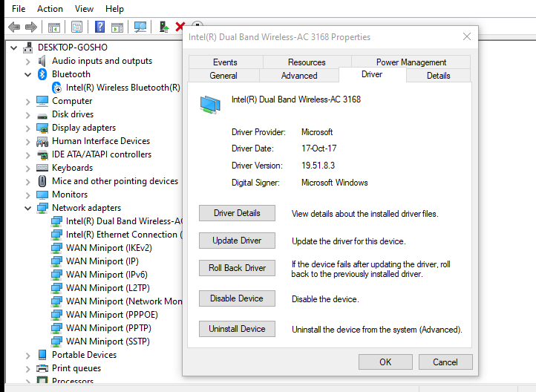Expand the Keyboards category

click(28, 168)
